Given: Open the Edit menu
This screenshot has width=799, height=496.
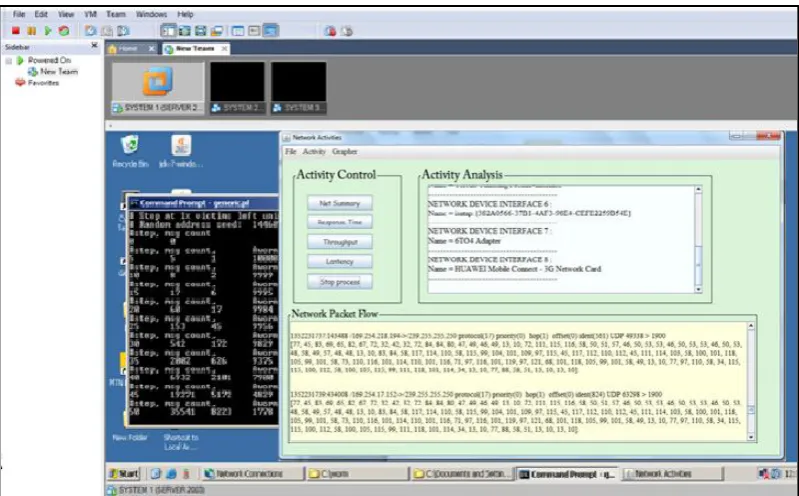Looking at the screenshot, I should [41, 14].
